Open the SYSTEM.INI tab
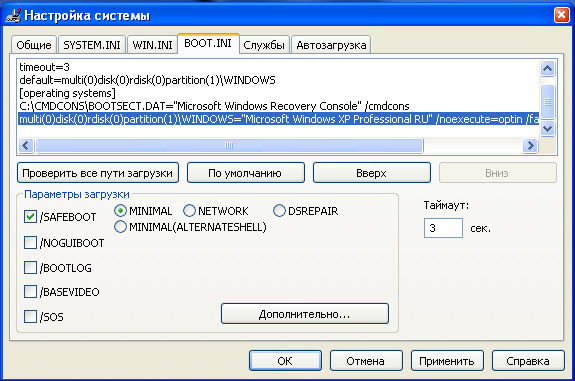Screen dimensions: 575x381 pyautogui.click(x=92, y=45)
